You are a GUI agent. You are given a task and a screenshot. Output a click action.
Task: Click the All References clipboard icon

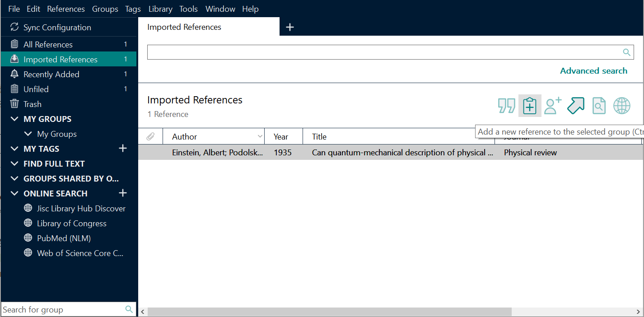pyautogui.click(x=14, y=44)
